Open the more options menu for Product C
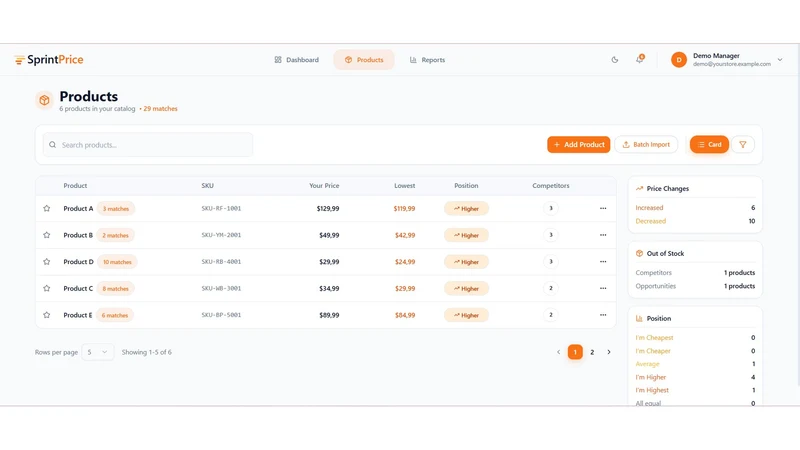This screenshot has height=450, width=800. tap(603, 288)
